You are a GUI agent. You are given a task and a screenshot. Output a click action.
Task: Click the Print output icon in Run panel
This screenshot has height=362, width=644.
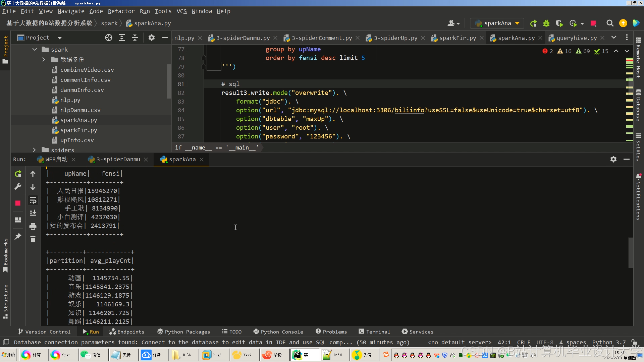[33, 227]
